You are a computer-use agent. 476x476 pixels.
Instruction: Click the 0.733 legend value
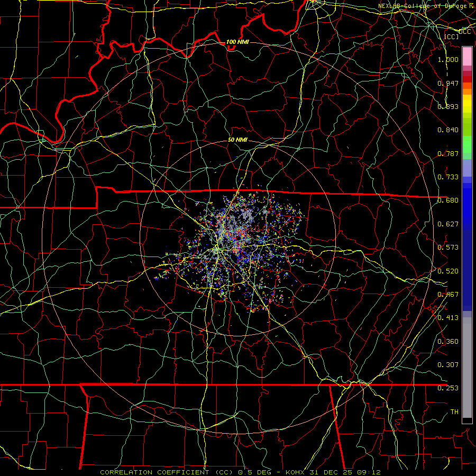click(x=448, y=177)
